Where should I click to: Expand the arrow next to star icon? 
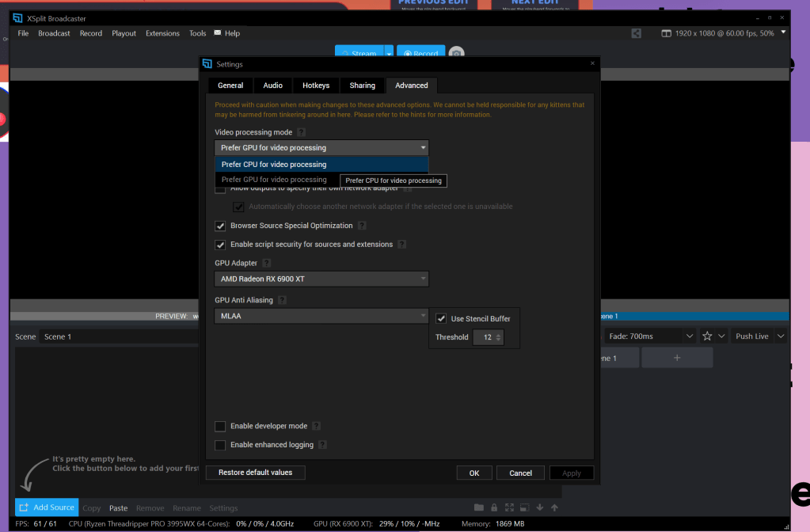point(721,336)
